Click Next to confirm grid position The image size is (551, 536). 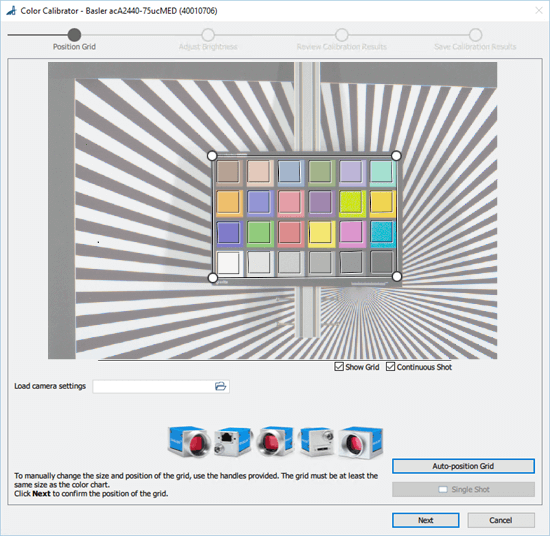pyautogui.click(x=426, y=520)
